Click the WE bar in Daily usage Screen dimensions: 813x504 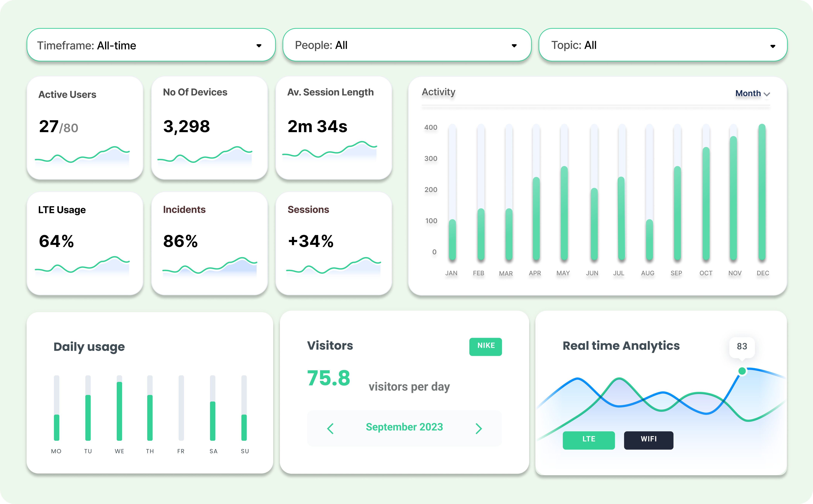pos(119,411)
